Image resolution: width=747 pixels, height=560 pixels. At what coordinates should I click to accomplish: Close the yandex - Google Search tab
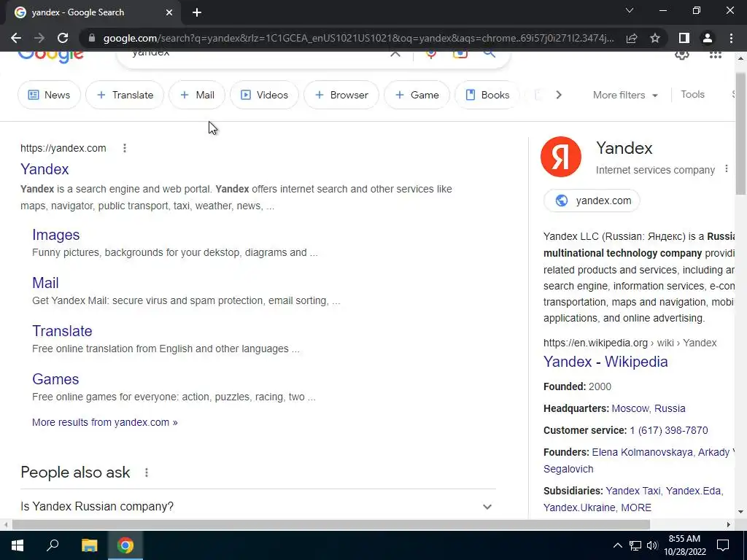169,12
